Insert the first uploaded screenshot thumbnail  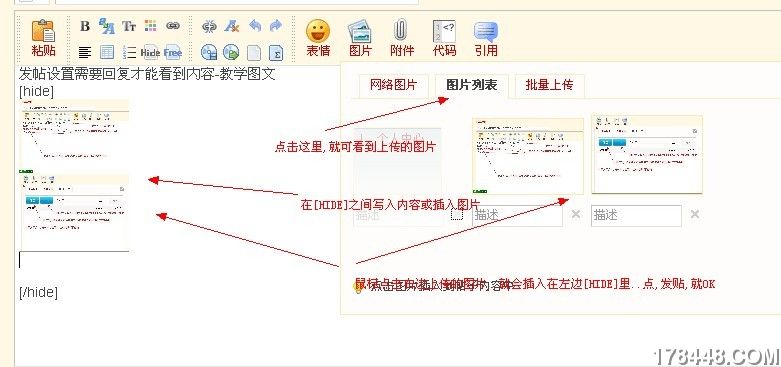(527, 156)
